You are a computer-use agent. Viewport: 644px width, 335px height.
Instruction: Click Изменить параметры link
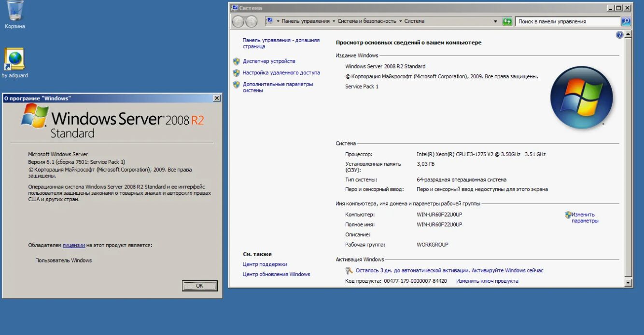point(585,218)
